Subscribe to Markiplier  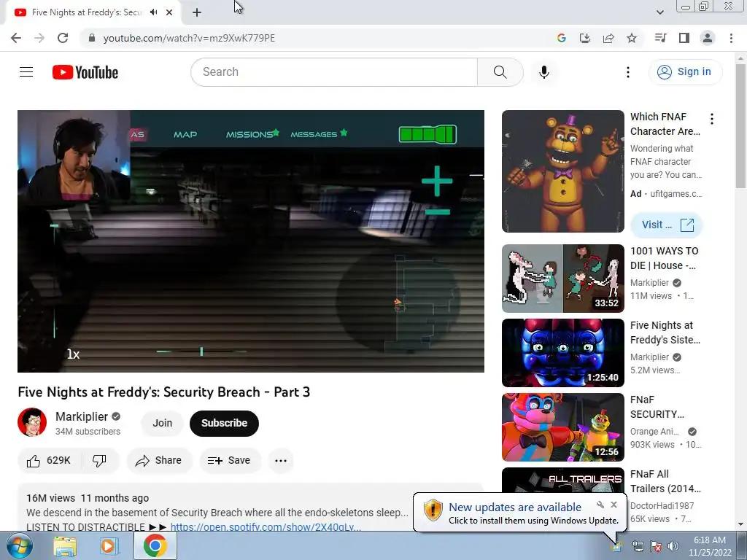[224, 423]
